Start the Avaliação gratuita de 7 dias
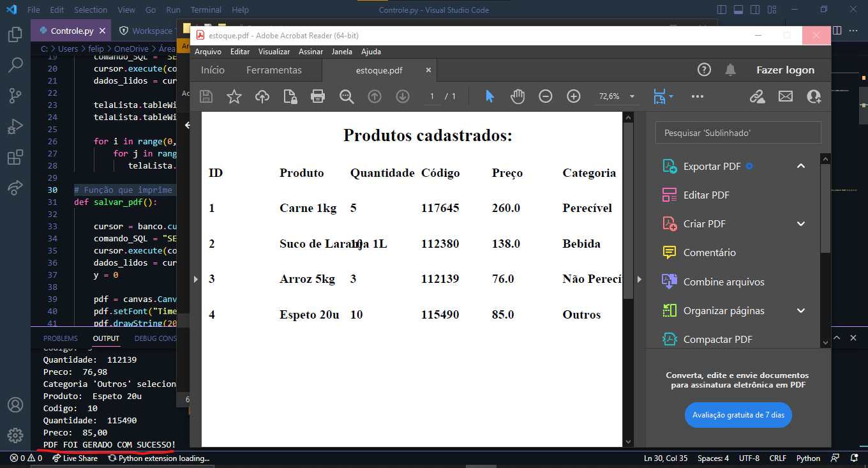The height and width of the screenshot is (468, 868). [x=738, y=414]
